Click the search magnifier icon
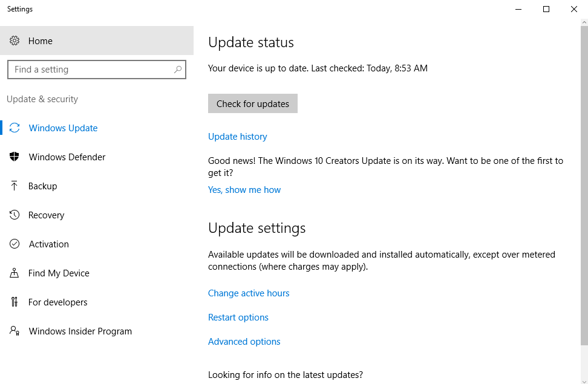 177,70
